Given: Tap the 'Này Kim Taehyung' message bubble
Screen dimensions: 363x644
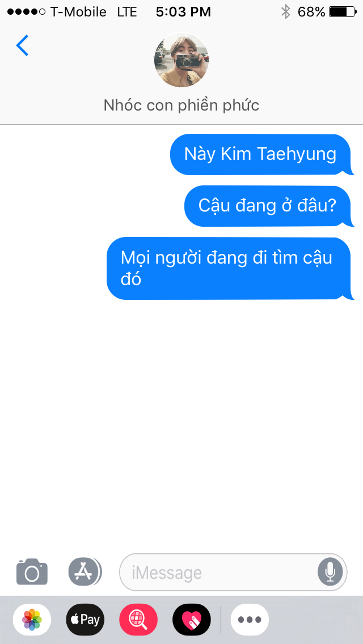Looking at the screenshot, I should pos(261,154).
